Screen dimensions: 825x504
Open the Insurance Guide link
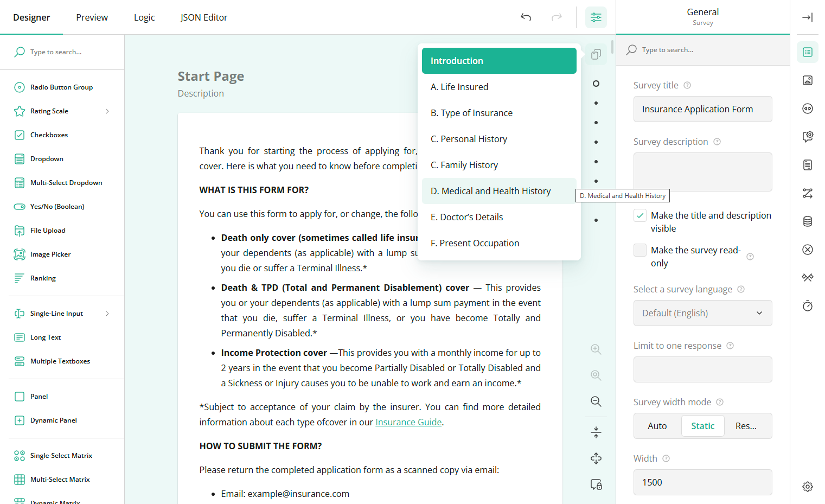pos(408,422)
